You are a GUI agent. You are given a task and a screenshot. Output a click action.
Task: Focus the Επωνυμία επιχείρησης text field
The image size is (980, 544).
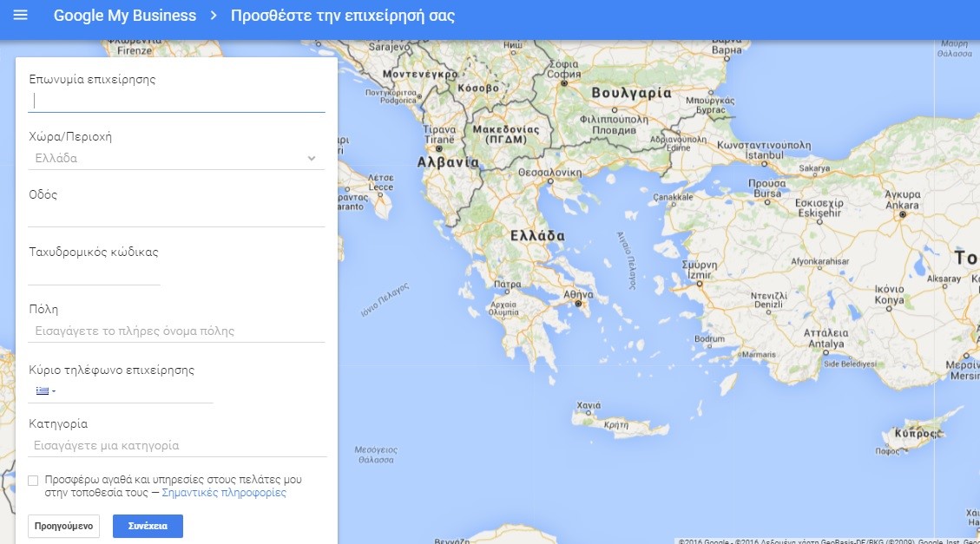(x=176, y=101)
